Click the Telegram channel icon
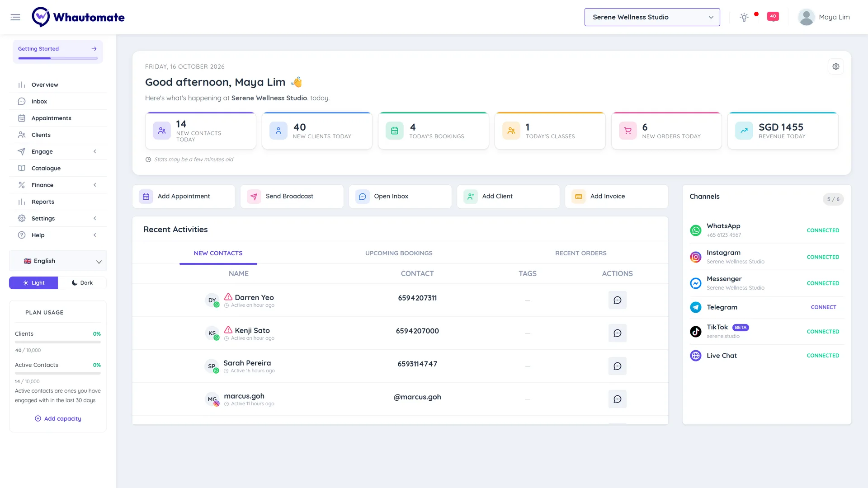868x488 pixels. coord(696,307)
